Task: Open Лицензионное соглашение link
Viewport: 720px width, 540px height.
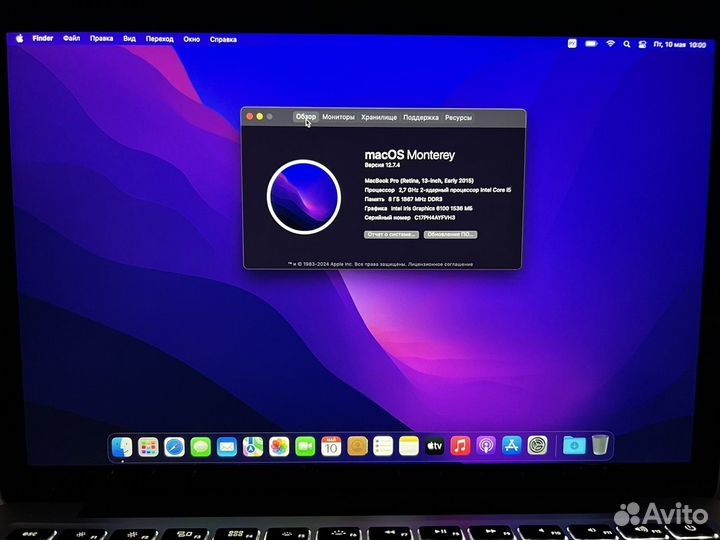Action: (440, 264)
